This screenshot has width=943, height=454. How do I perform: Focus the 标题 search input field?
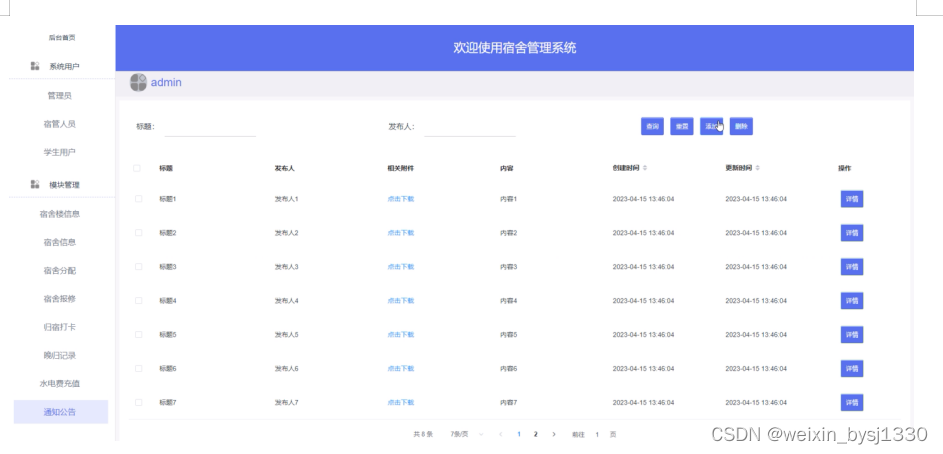(x=210, y=127)
